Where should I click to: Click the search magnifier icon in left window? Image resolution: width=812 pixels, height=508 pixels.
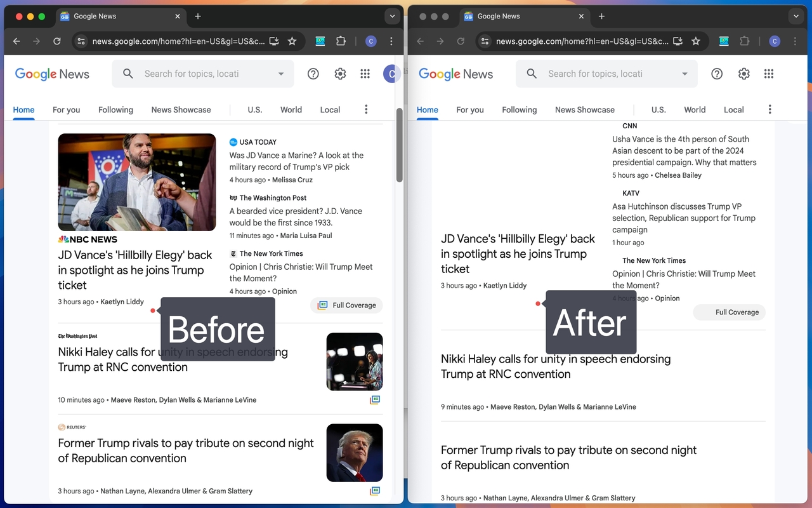pyautogui.click(x=128, y=74)
